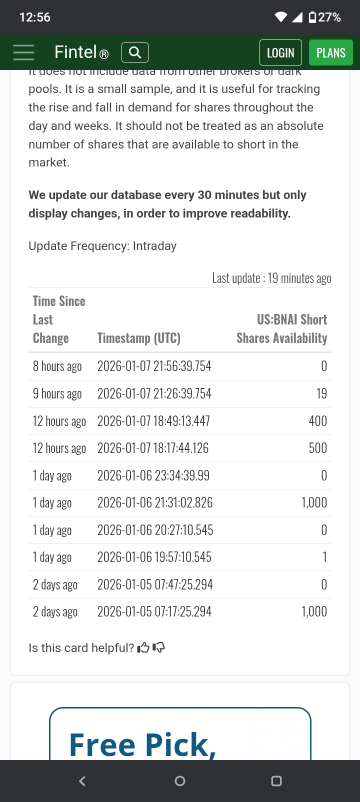
Task: Click the LOGIN button
Action: pos(281,53)
